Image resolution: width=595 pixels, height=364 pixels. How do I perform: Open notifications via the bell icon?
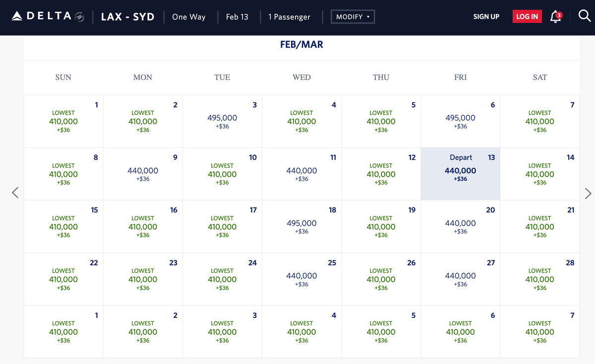[555, 15]
